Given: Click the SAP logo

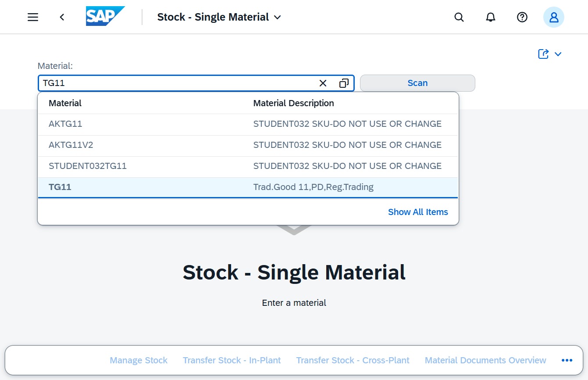Looking at the screenshot, I should 105,16.
